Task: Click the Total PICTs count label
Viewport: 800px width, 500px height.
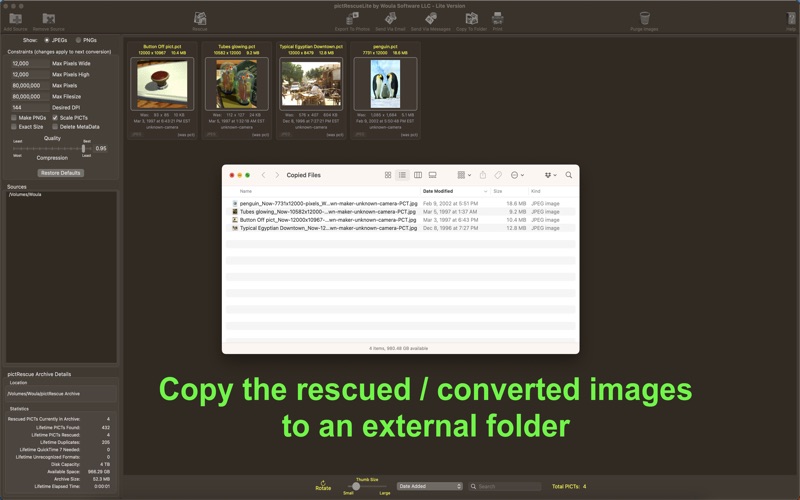Action: (569, 486)
